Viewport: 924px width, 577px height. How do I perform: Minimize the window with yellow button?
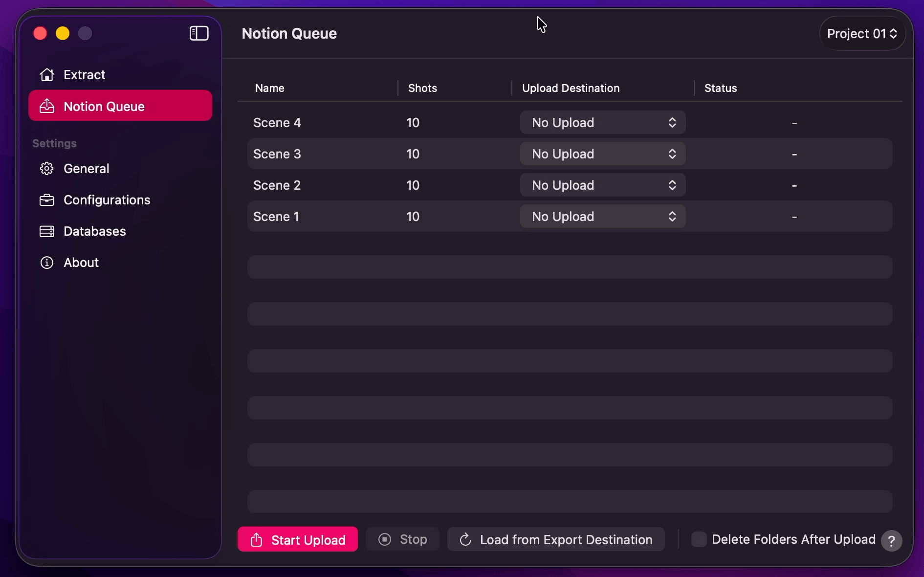[63, 33]
